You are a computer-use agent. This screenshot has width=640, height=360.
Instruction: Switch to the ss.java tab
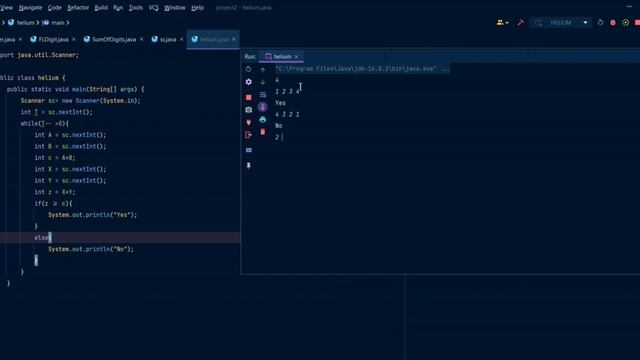168,40
